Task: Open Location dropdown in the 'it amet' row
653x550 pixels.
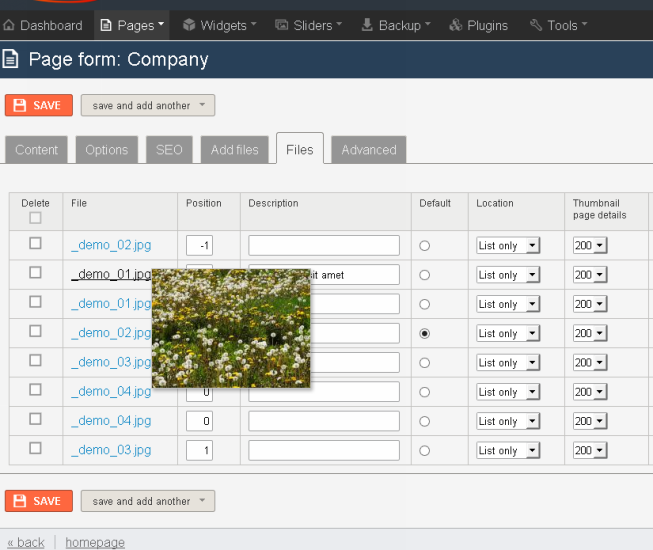Action: pos(508,275)
